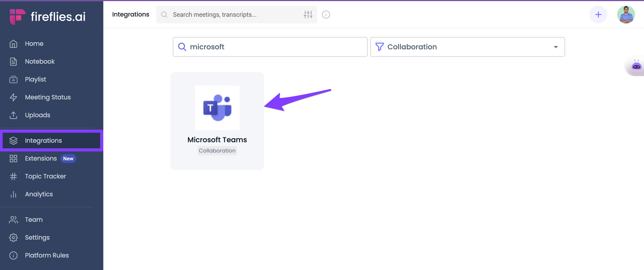Click the info circle next to search
Screen dimensions: 644x270
[x=326, y=15]
